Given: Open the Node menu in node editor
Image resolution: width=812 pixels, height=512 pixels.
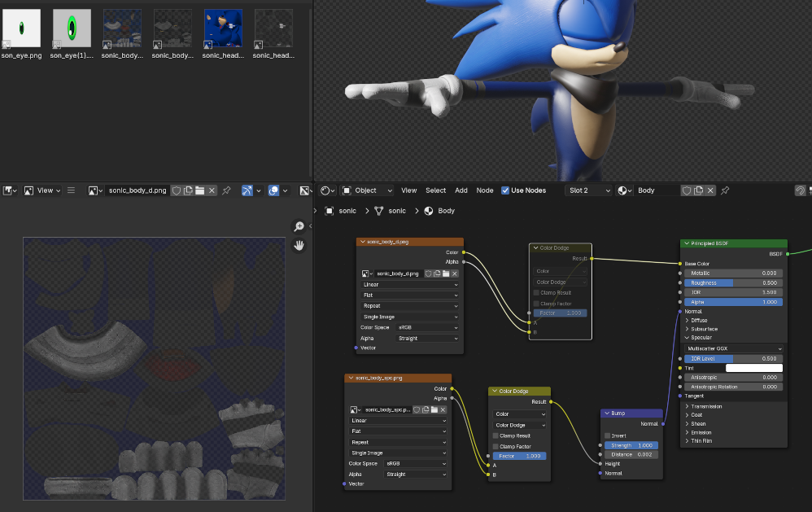Looking at the screenshot, I should [485, 190].
